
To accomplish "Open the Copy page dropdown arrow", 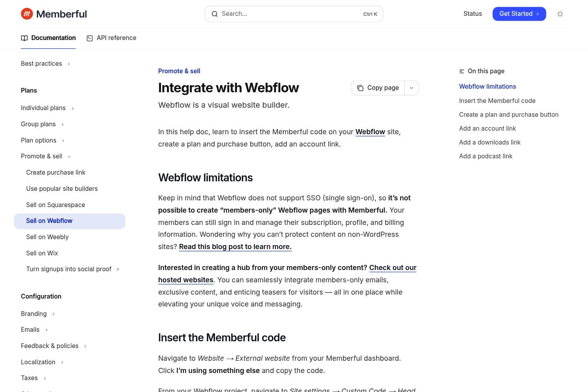I will coord(411,88).
